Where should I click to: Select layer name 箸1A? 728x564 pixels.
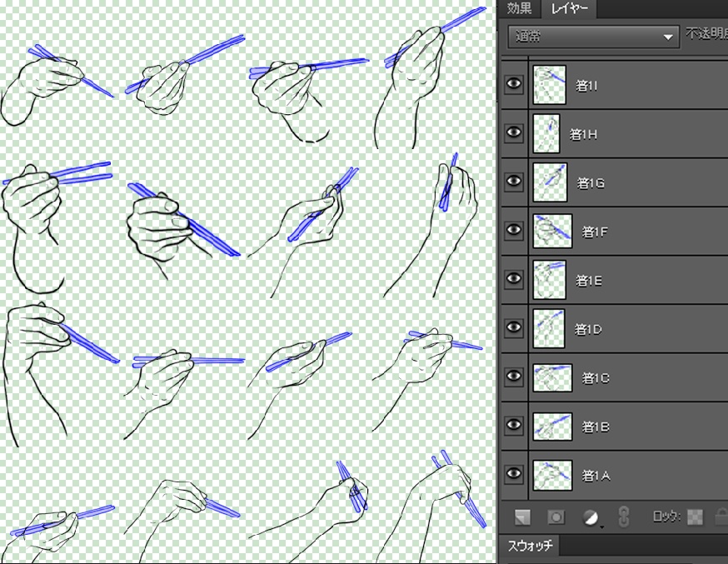596,476
